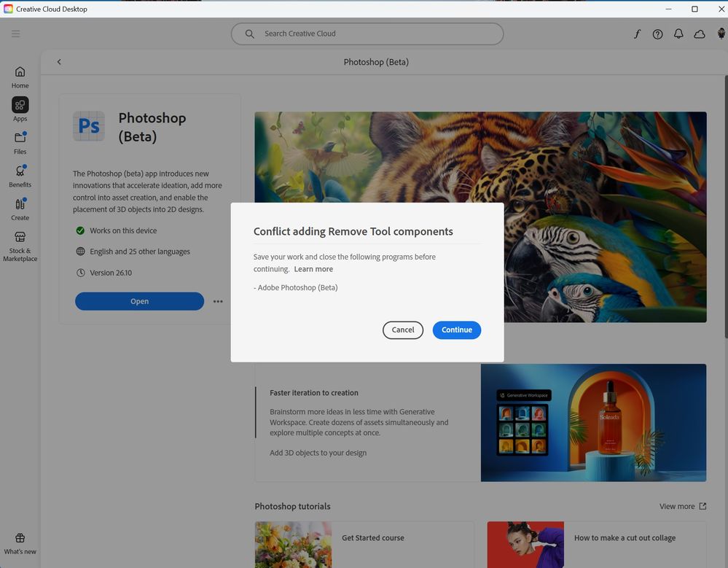
Task: Click the Photoshop Ps app logo
Action: tap(89, 126)
